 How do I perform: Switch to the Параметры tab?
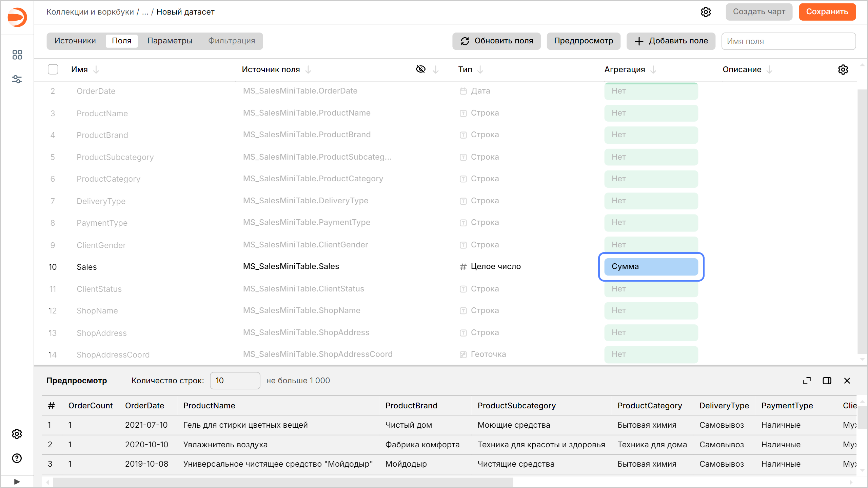click(170, 41)
